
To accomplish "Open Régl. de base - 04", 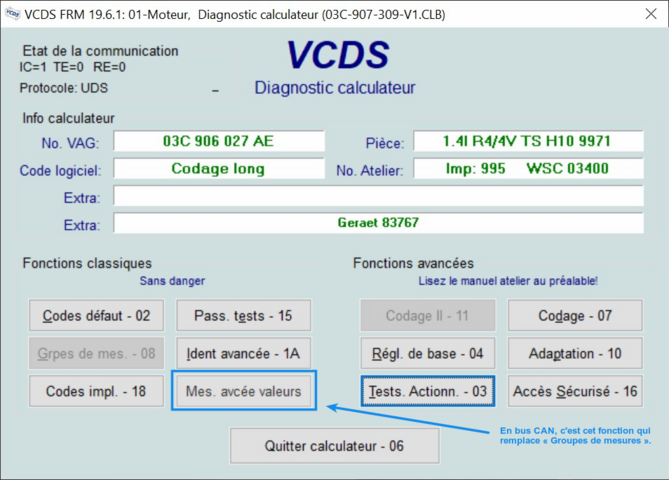I will pyautogui.click(x=428, y=353).
